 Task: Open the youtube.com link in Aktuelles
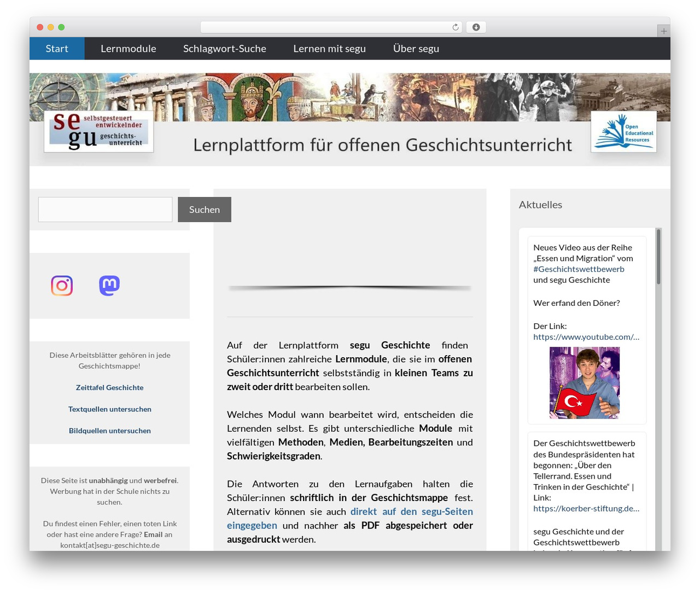(x=586, y=337)
